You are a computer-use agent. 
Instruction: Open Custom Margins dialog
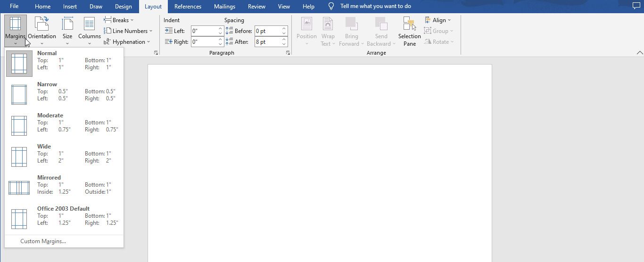coord(43,241)
